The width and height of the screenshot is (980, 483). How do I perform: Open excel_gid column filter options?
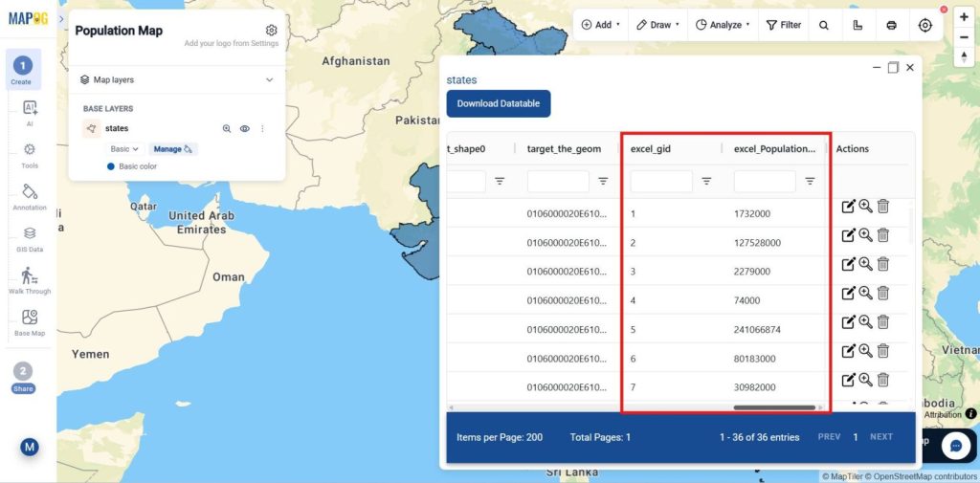[706, 181]
